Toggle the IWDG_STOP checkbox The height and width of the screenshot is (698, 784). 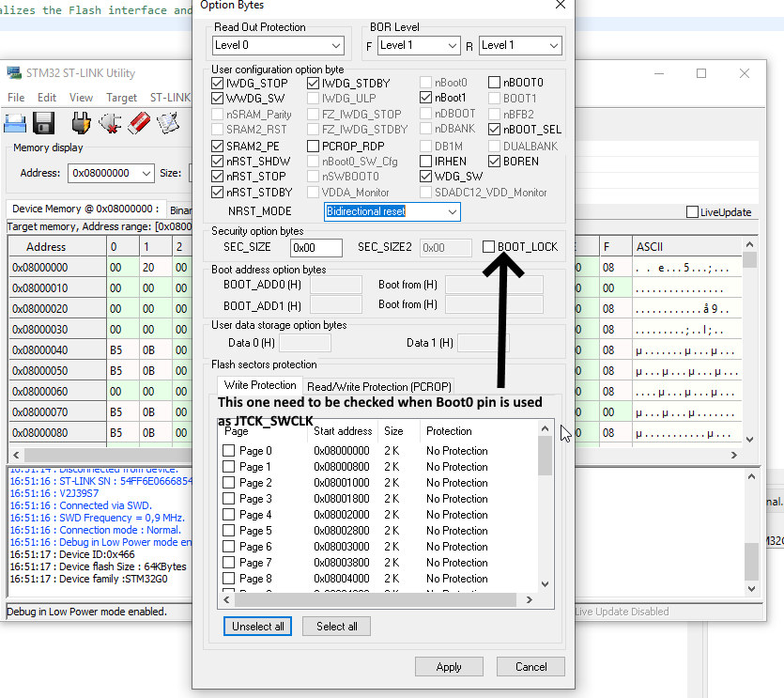pos(217,83)
